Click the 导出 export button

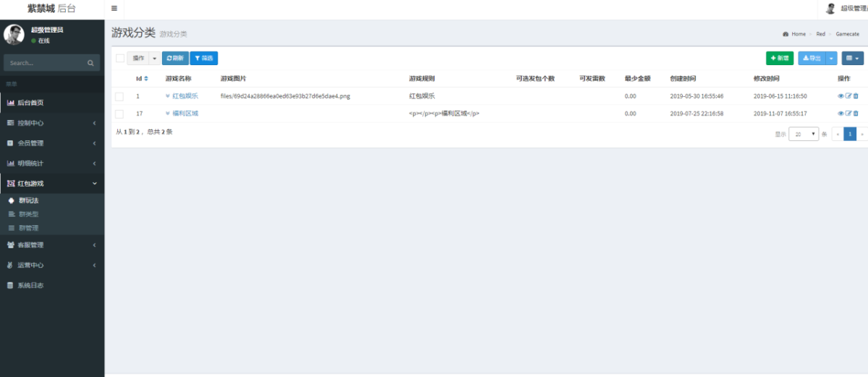tap(812, 58)
